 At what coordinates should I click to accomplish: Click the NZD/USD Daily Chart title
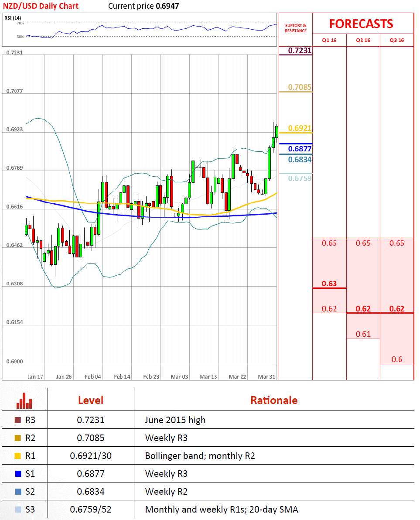41,6
